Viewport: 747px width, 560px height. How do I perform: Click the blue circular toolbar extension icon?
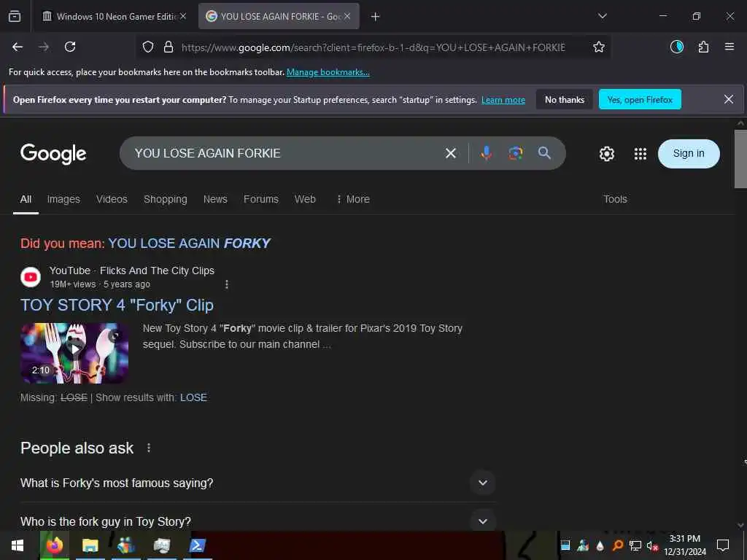676,47
